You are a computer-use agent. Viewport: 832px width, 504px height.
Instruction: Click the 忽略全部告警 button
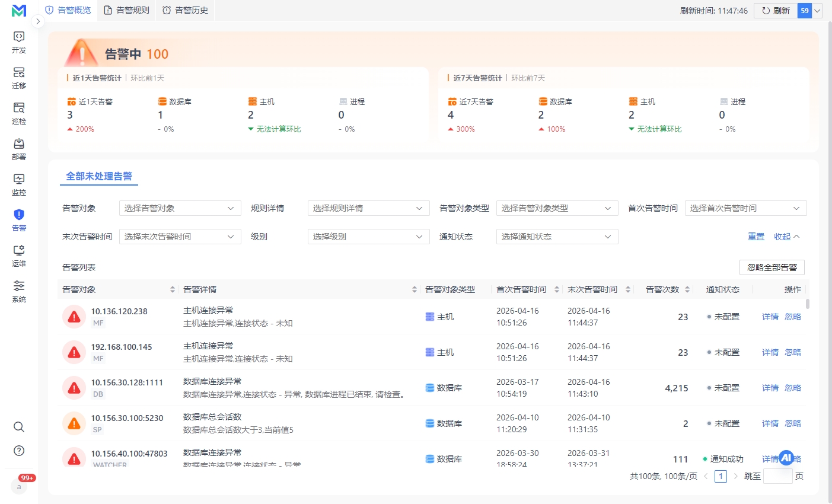(x=772, y=267)
